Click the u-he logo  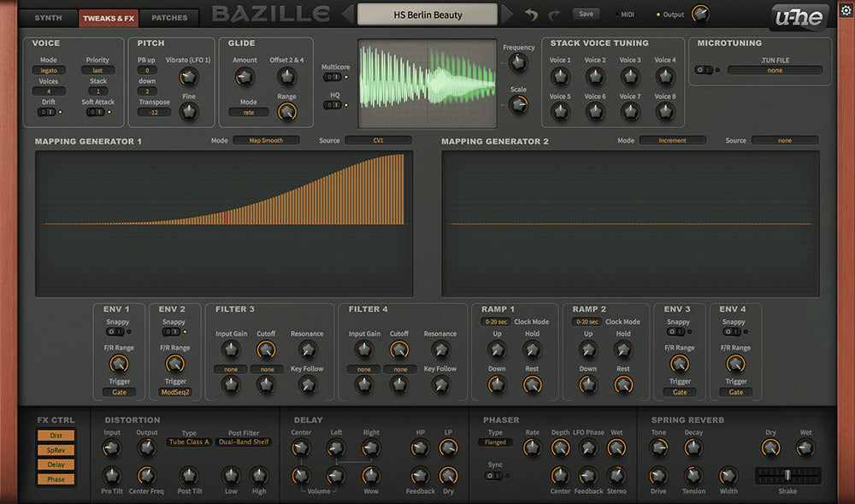(799, 16)
